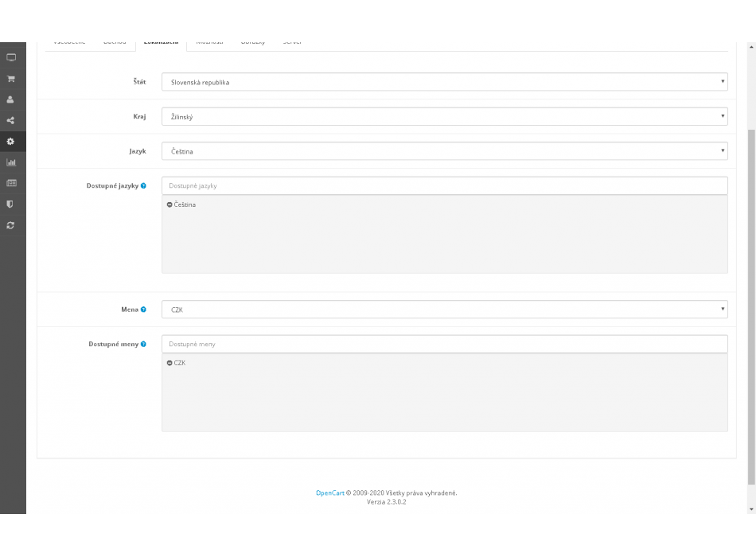The image size is (756, 557).
Task: Open the Jazyk language dropdown
Action: click(x=445, y=151)
